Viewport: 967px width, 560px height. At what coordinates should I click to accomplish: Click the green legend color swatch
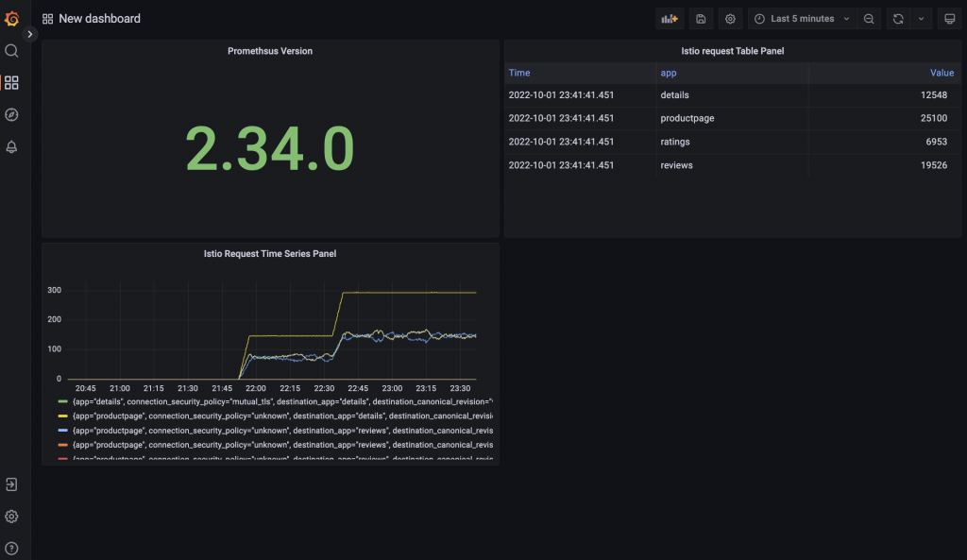(62, 401)
